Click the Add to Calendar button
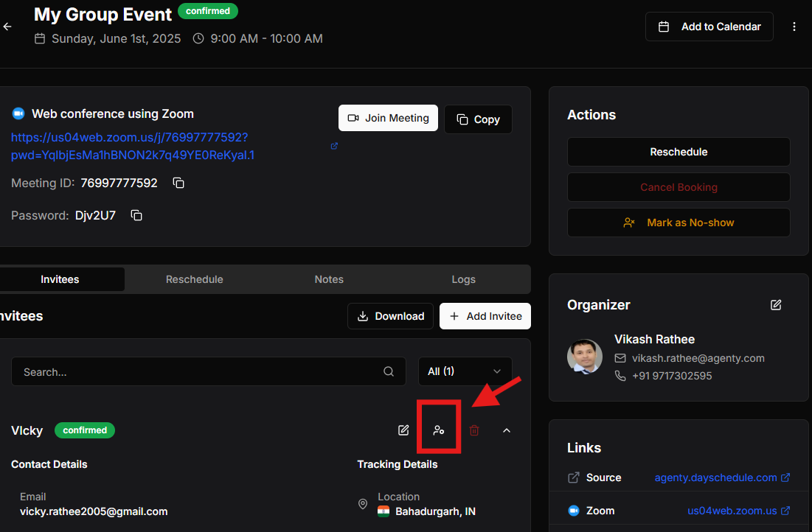 coord(709,27)
